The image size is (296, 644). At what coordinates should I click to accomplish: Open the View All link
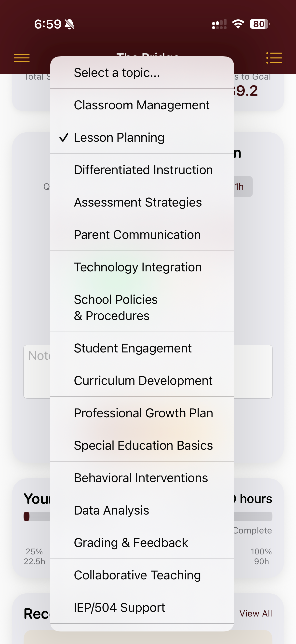click(256, 614)
